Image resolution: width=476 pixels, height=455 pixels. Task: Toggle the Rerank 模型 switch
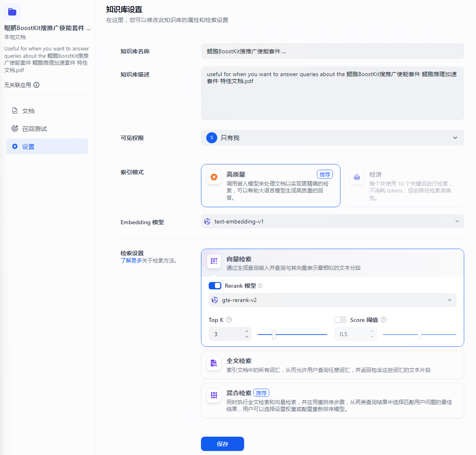[215, 286]
